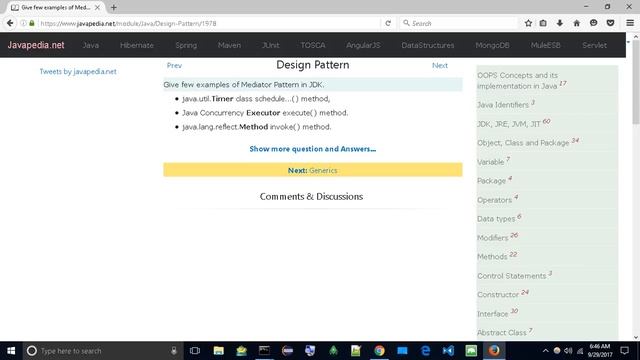
Task: Open a new tab with plus button
Action: click(113, 7)
